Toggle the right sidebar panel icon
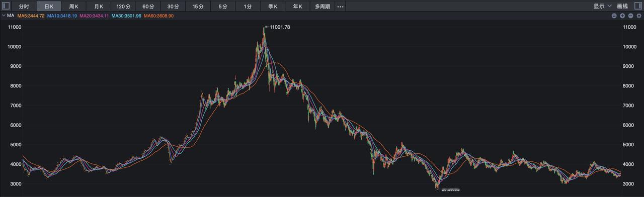644x197 pixels. click(638, 6)
